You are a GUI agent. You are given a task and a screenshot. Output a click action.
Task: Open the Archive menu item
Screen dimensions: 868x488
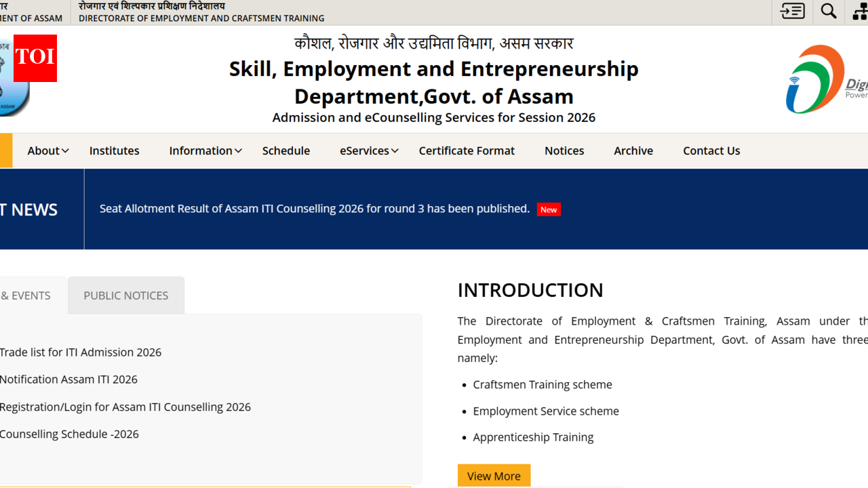(x=633, y=151)
